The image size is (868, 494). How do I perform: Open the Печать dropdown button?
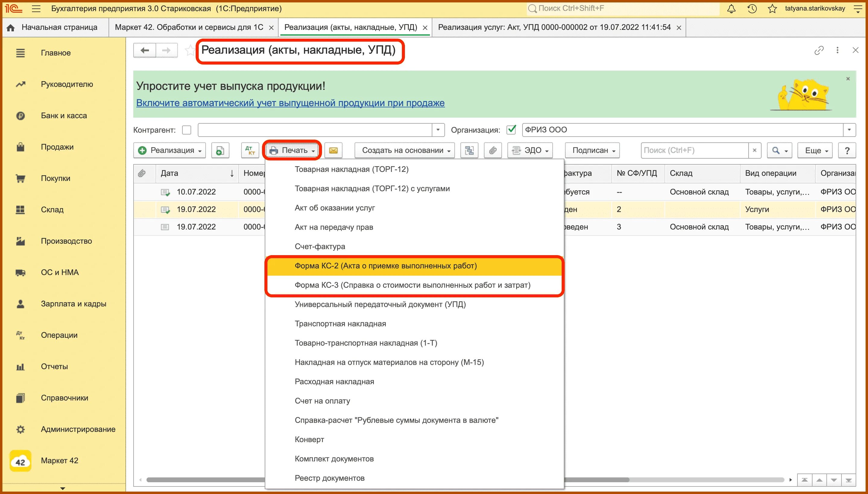[292, 150]
